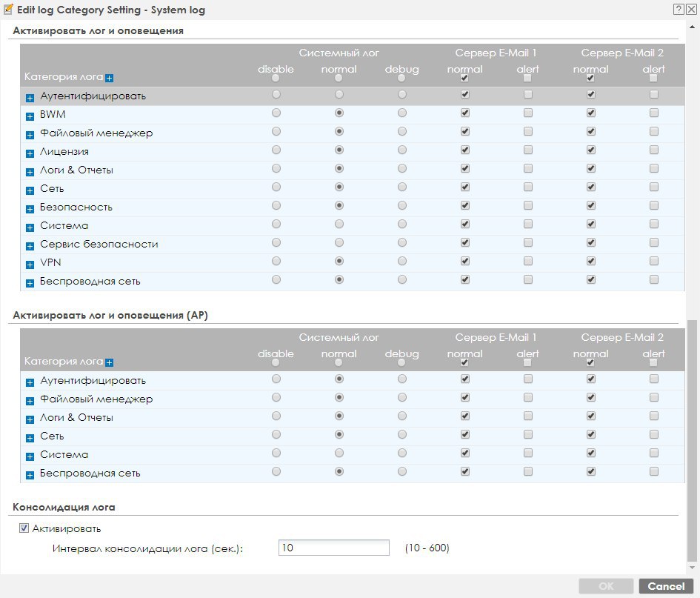Select debug system log for Сеть in the AP table
Image resolution: width=700 pixels, height=598 pixels.
(402, 434)
